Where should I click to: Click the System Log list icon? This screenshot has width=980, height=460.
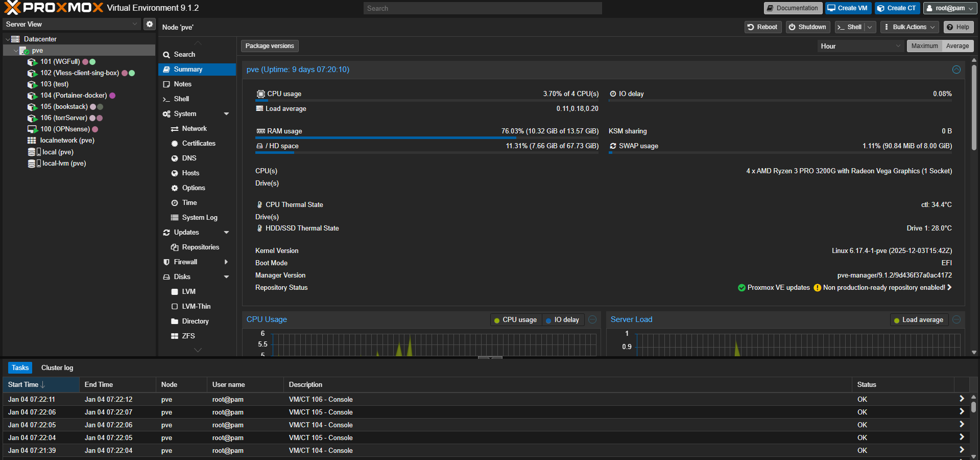tap(175, 218)
